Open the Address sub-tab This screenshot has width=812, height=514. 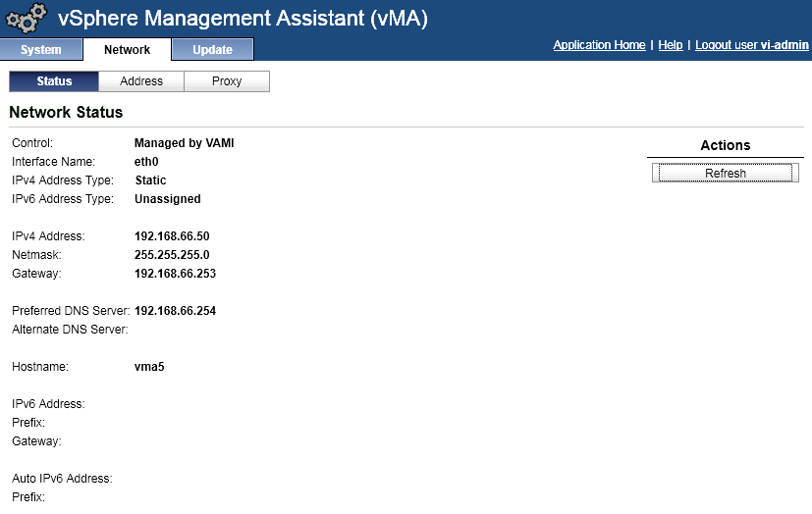141,81
